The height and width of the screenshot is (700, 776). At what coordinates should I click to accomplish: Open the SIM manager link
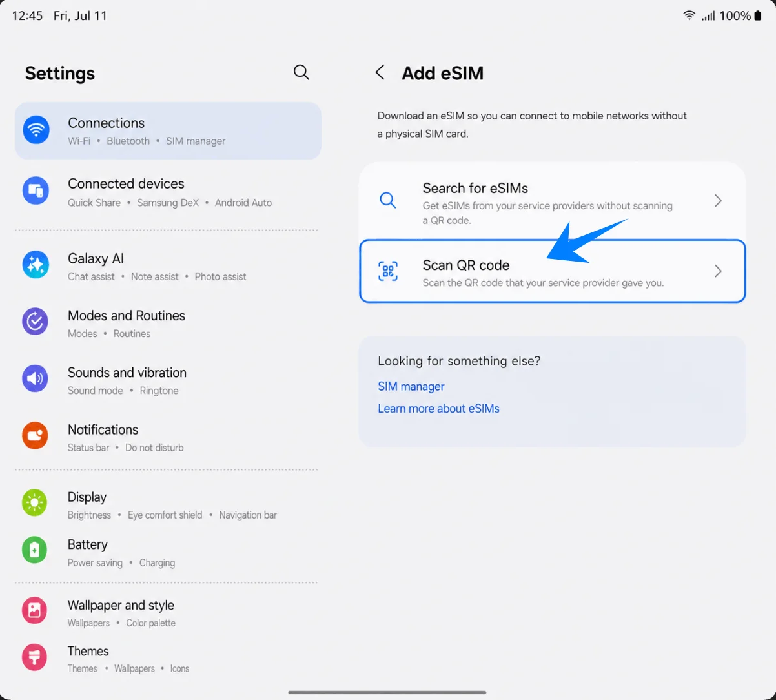tap(411, 386)
